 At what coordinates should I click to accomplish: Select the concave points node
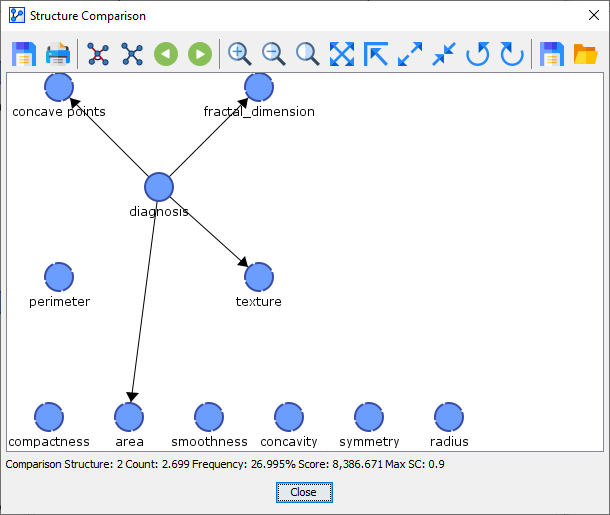click(x=59, y=88)
